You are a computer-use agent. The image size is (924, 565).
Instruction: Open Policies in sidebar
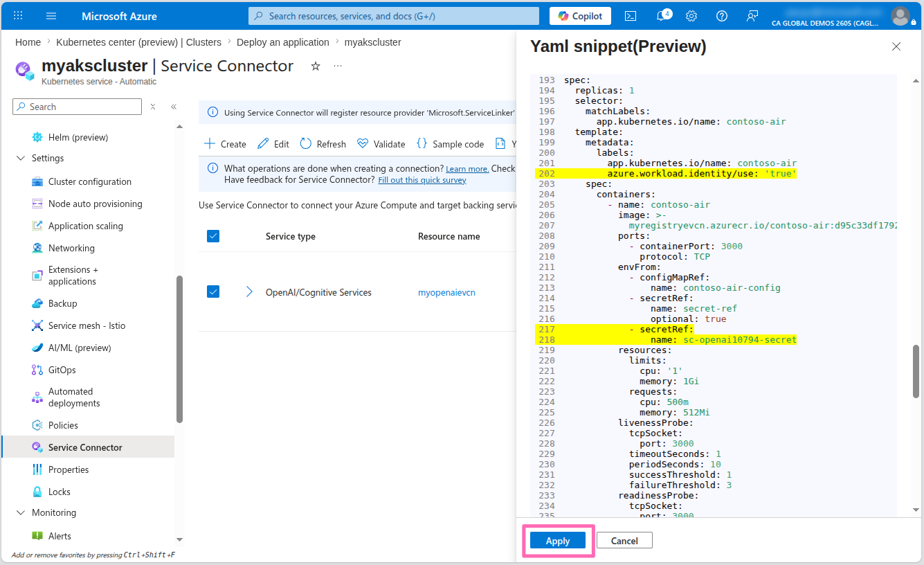pyautogui.click(x=63, y=425)
